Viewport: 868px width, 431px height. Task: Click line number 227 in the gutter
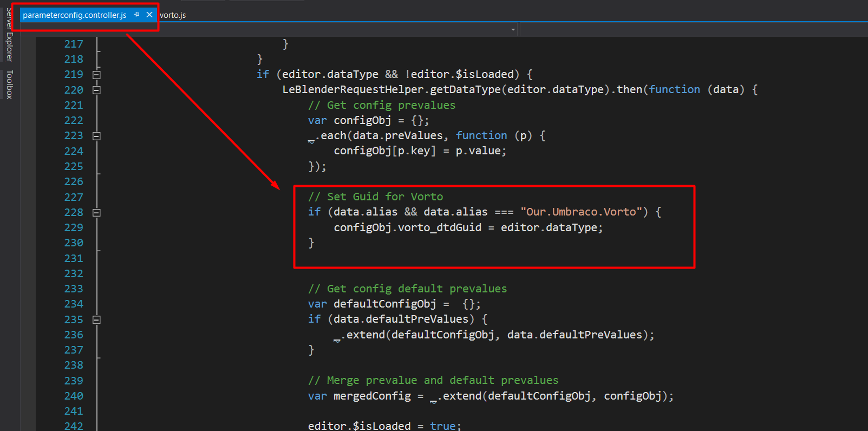[74, 197]
